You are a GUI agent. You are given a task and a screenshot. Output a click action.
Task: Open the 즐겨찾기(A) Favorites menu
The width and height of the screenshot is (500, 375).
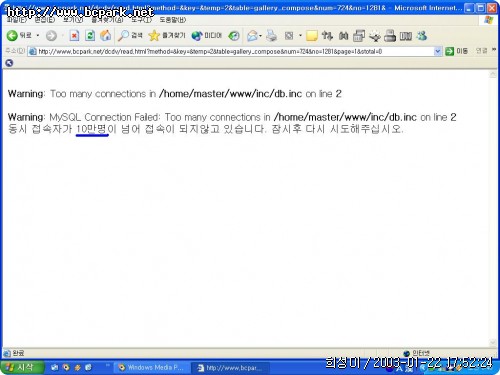coord(107,20)
